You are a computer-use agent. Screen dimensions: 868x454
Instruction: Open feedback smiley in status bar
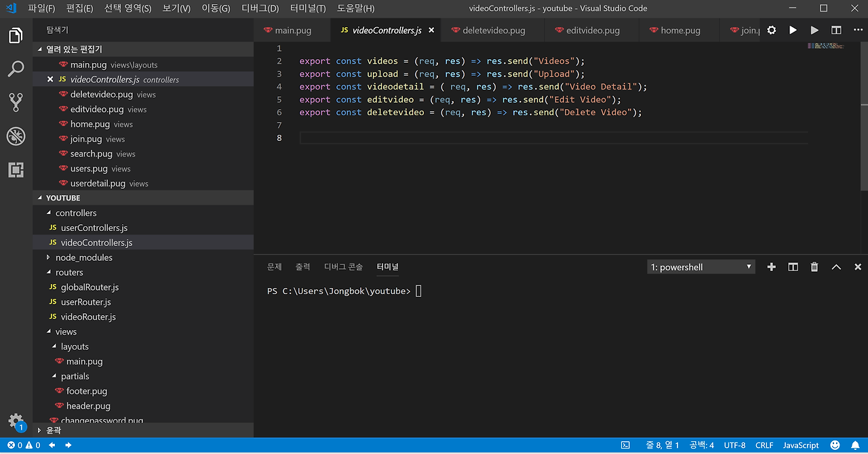coord(836,445)
